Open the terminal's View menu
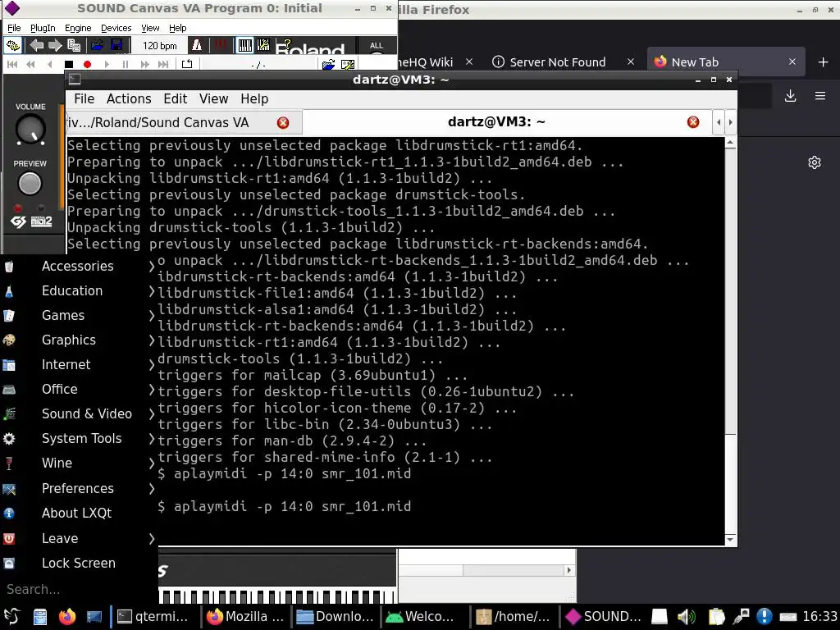Screen dimensions: 840x630 [x=214, y=99]
